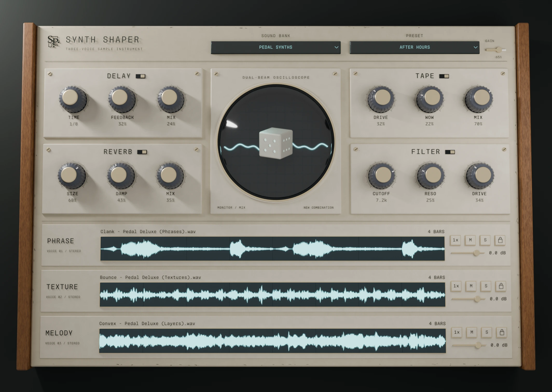Solo the Melody voice
552x392 pixels.
[x=487, y=332]
